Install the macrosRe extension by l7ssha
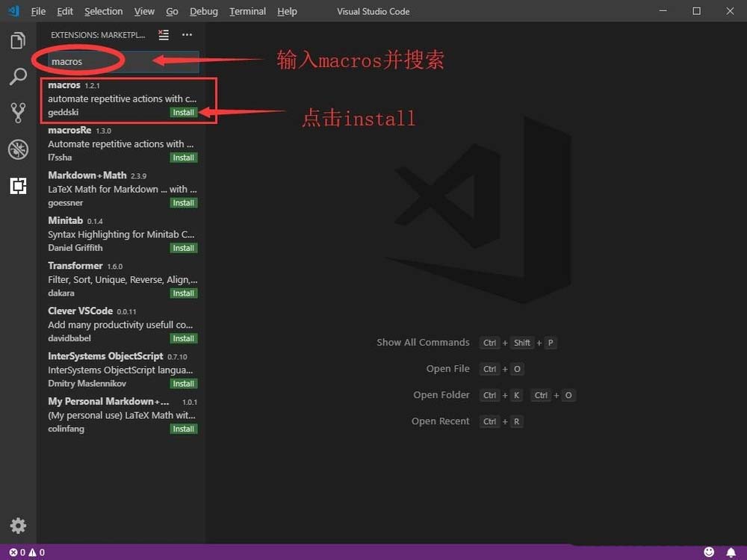Image resolution: width=747 pixels, height=560 pixels. click(x=183, y=158)
